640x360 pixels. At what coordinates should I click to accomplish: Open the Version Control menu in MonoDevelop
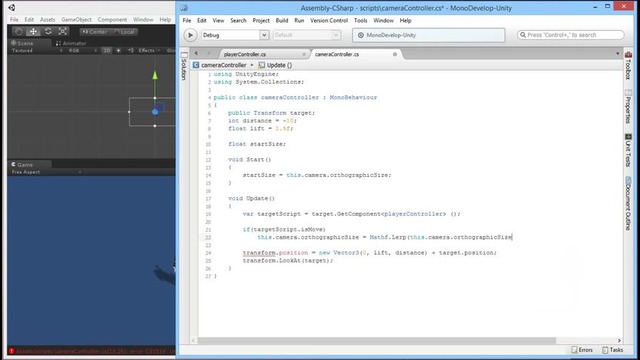coord(329,20)
